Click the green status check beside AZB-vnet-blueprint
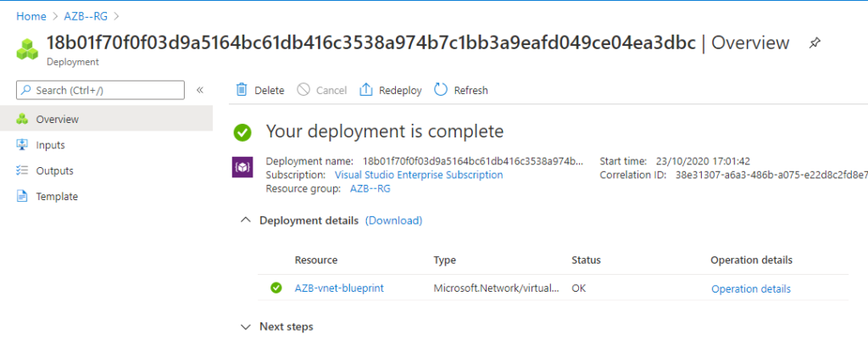 tap(276, 288)
